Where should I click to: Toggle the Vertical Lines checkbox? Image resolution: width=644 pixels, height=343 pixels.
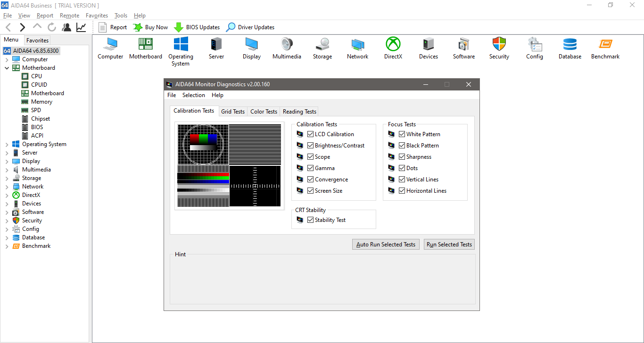pyautogui.click(x=402, y=180)
